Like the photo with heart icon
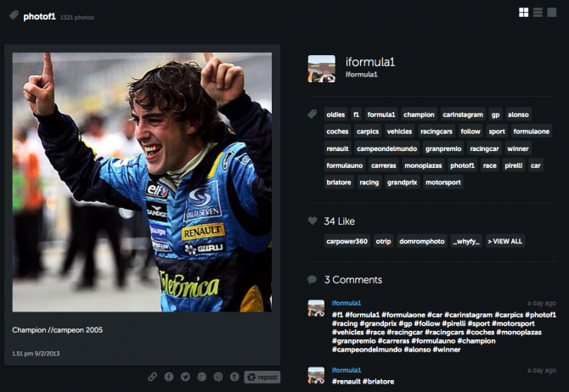This screenshot has height=392, width=569. pyautogui.click(x=313, y=221)
